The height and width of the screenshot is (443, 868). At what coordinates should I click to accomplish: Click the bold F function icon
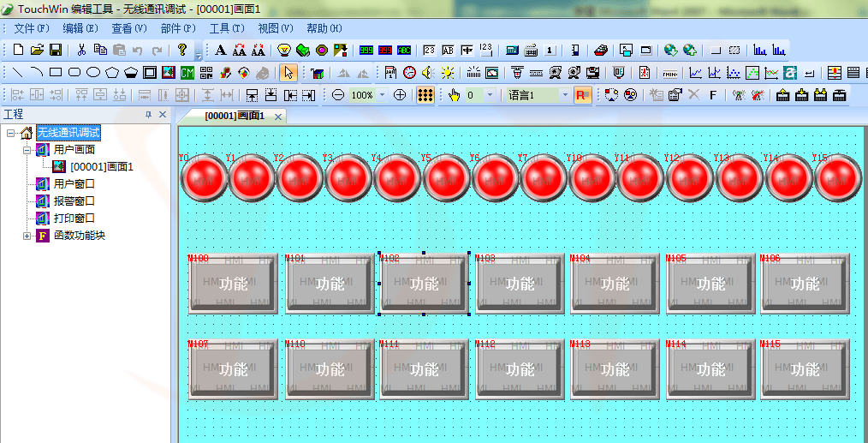[x=713, y=95]
